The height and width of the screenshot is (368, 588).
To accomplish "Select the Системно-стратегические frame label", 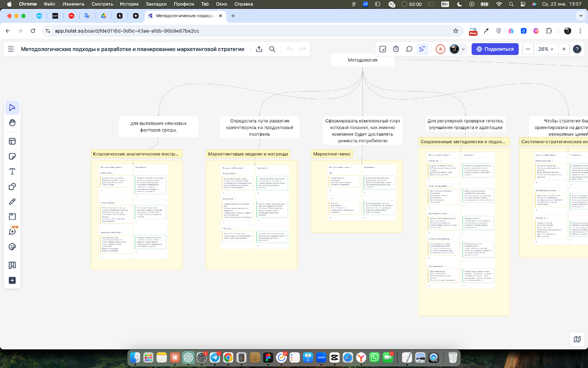I will pyautogui.click(x=554, y=141).
